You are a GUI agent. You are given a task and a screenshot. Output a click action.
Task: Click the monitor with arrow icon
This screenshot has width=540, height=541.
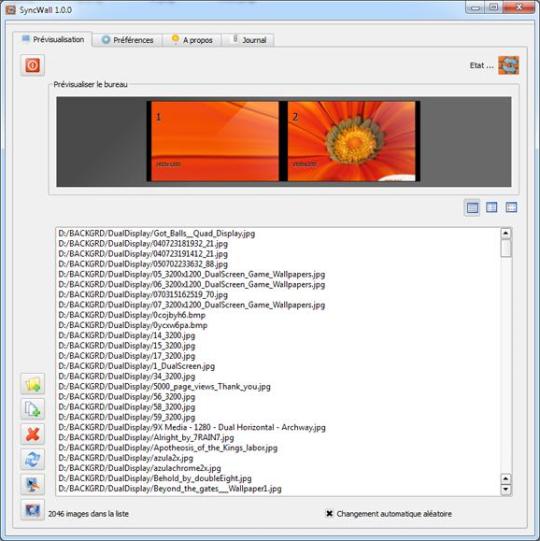32,484
